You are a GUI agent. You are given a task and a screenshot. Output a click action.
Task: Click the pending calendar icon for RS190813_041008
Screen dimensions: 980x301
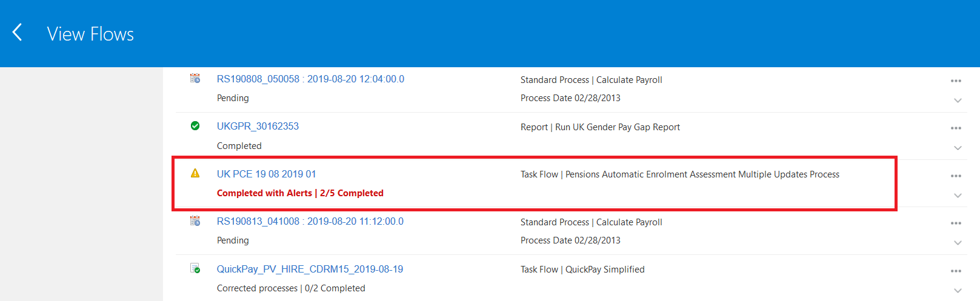pyautogui.click(x=195, y=221)
